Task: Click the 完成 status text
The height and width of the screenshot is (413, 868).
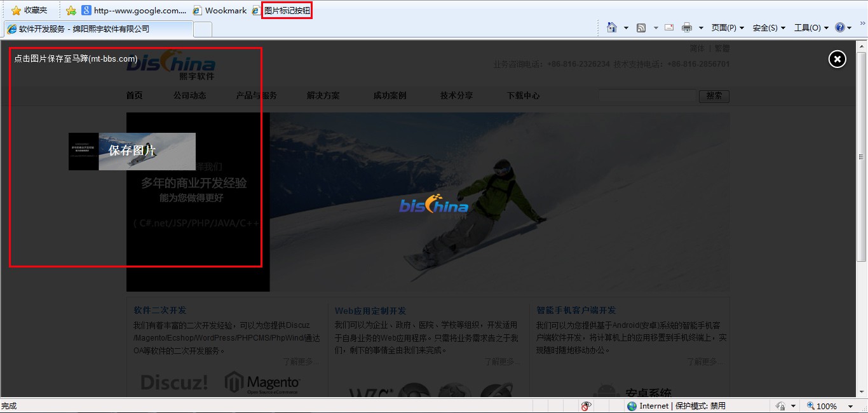Action: coord(9,406)
